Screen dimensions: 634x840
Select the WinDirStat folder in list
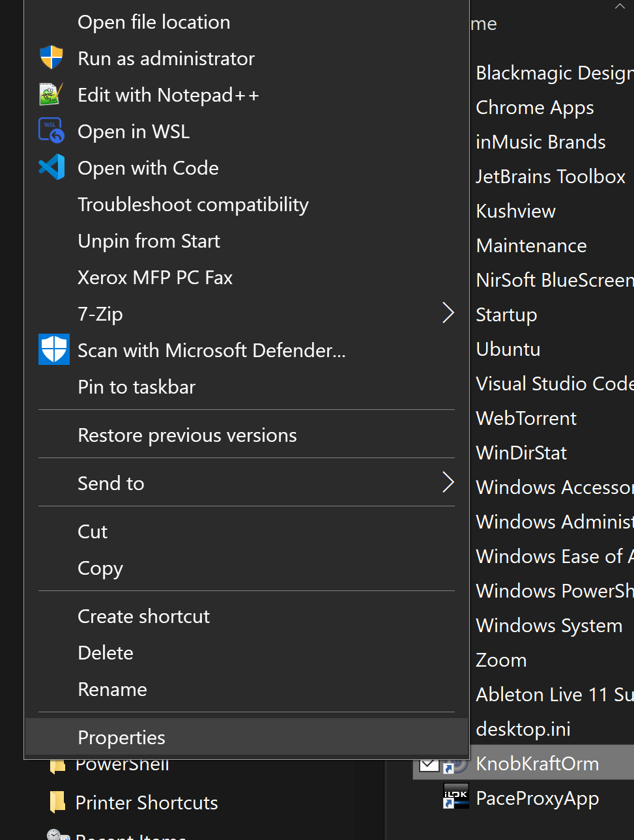coord(521,453)
